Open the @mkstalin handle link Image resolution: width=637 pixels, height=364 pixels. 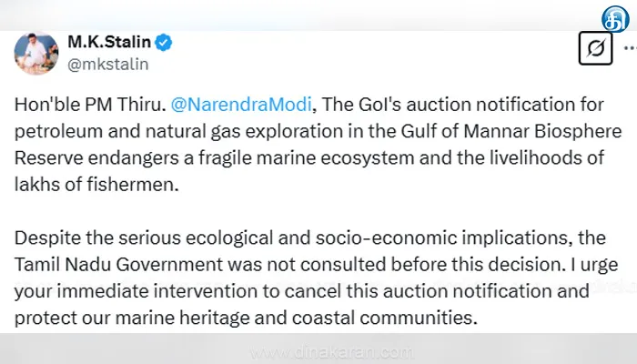tap(107, 65)
